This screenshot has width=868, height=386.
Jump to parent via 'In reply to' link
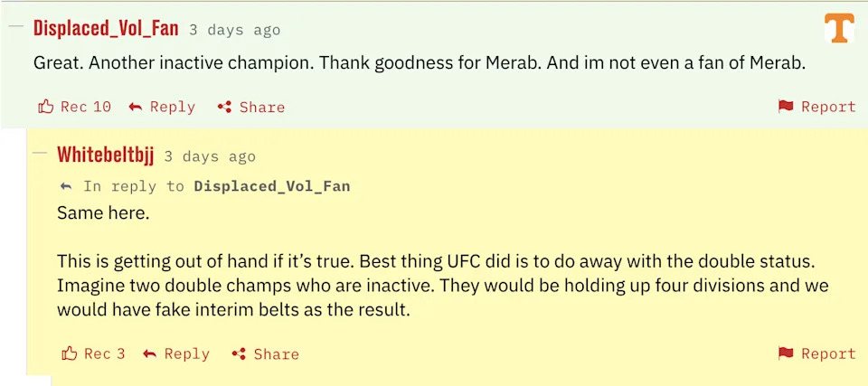(271, 186)
